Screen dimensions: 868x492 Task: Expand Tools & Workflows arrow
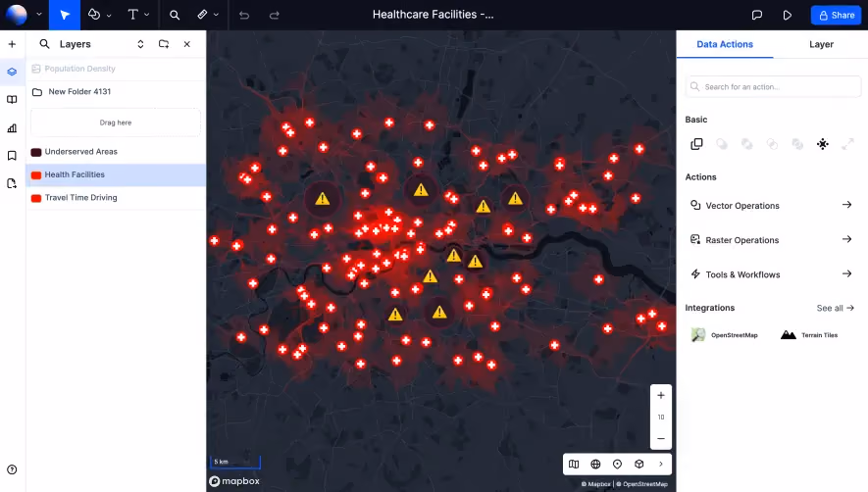click(847, 273)
